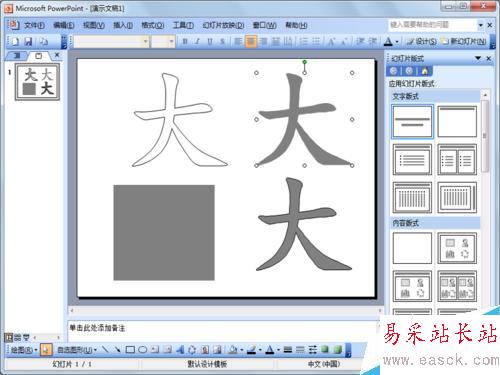Apply the Title Slide layout
The image size is (500, 375).
click(x=412, y=121)
